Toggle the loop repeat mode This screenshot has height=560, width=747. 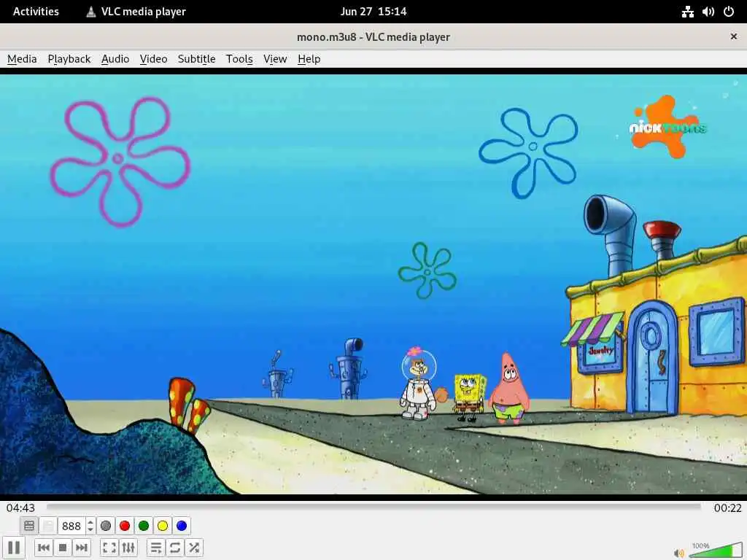[175, 548]
